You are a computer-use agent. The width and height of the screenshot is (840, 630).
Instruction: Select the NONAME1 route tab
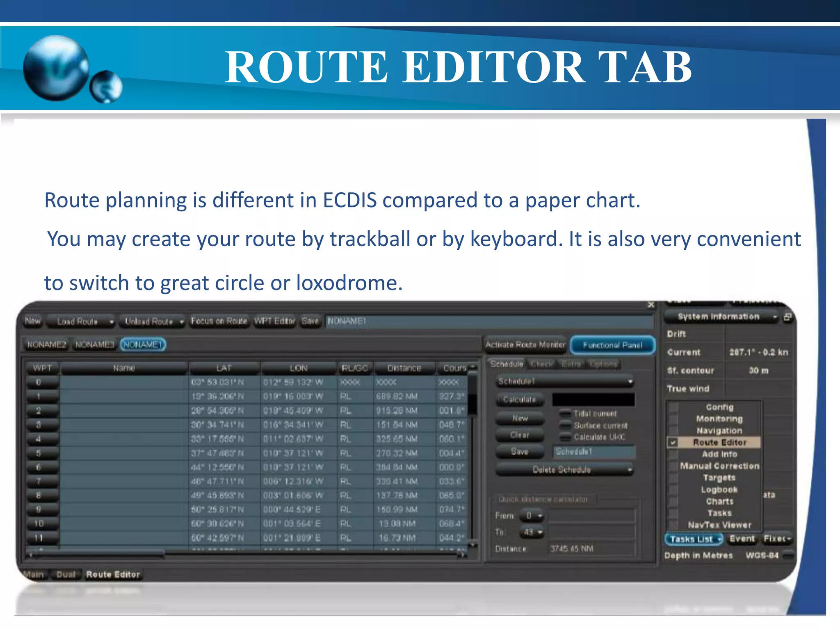[x=143, y=345]
